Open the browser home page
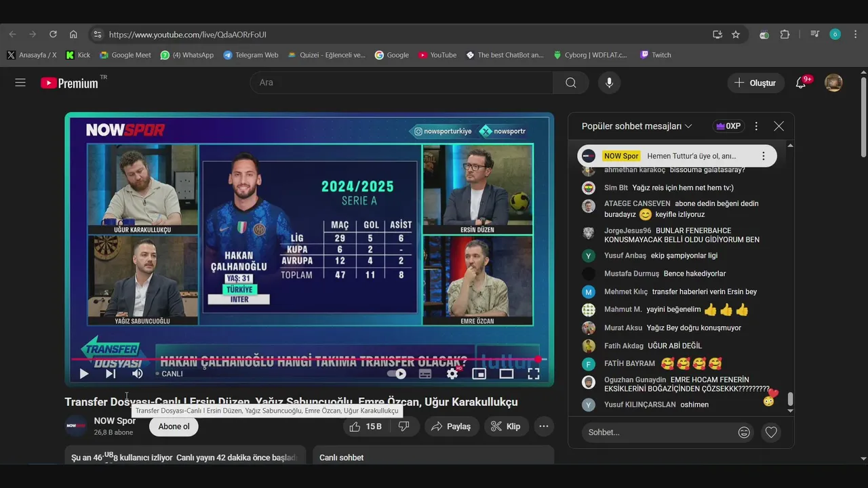868x488 pixels. 73,35
